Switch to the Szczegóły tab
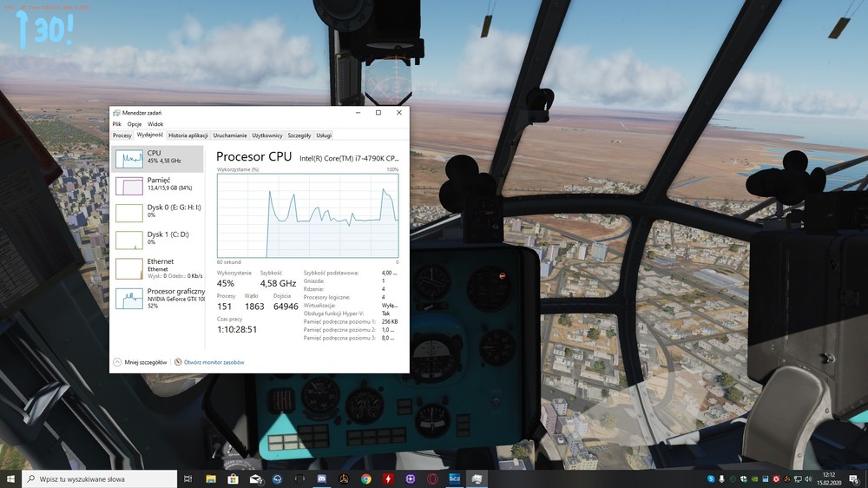The width and height of the screenshot is (868, 488). tap(299, 135)
